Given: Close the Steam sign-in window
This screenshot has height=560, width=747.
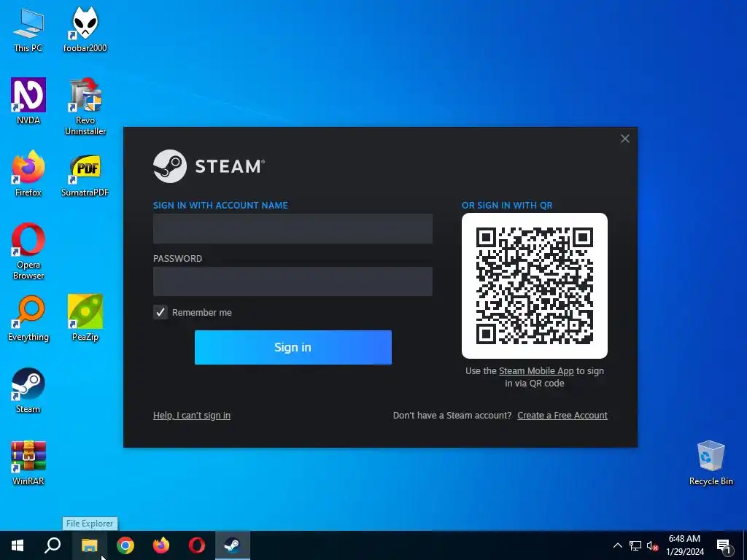Looking at the screenshot, I should tap(625, 139).
